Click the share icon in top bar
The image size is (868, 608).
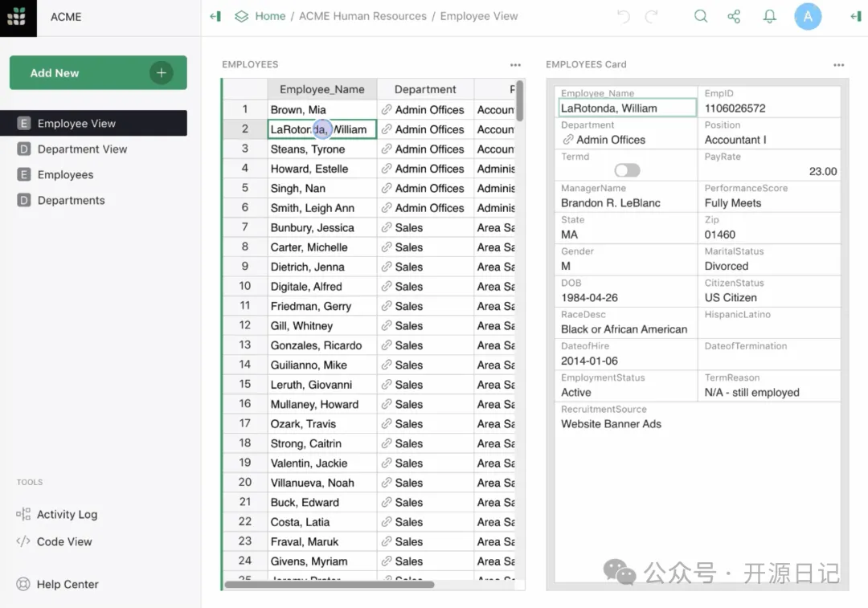734,16
